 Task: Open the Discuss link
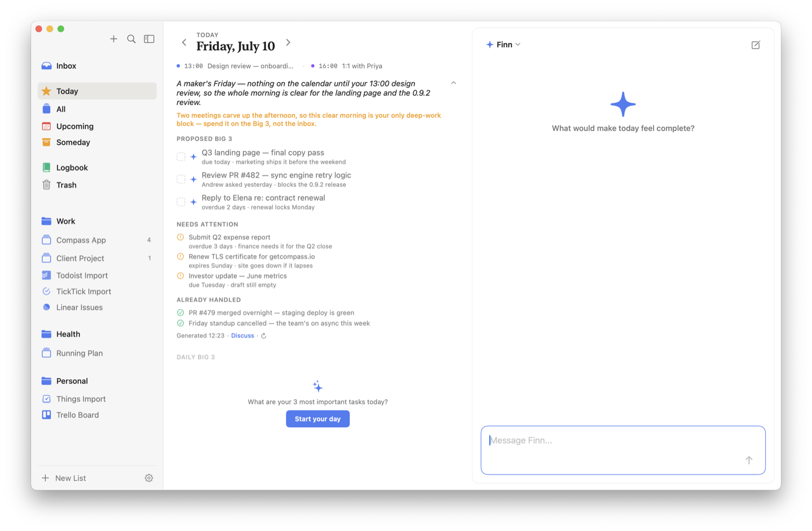(242, 336)
